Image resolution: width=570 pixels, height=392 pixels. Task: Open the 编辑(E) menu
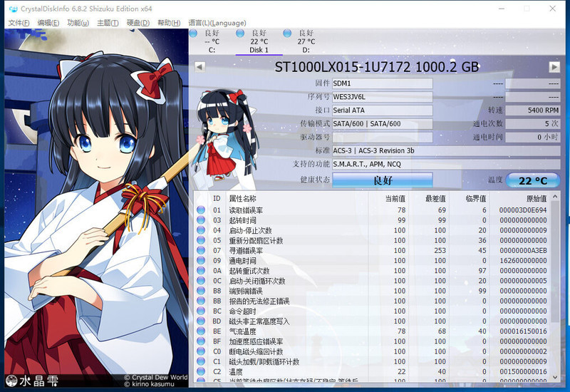tap(48, 23)
